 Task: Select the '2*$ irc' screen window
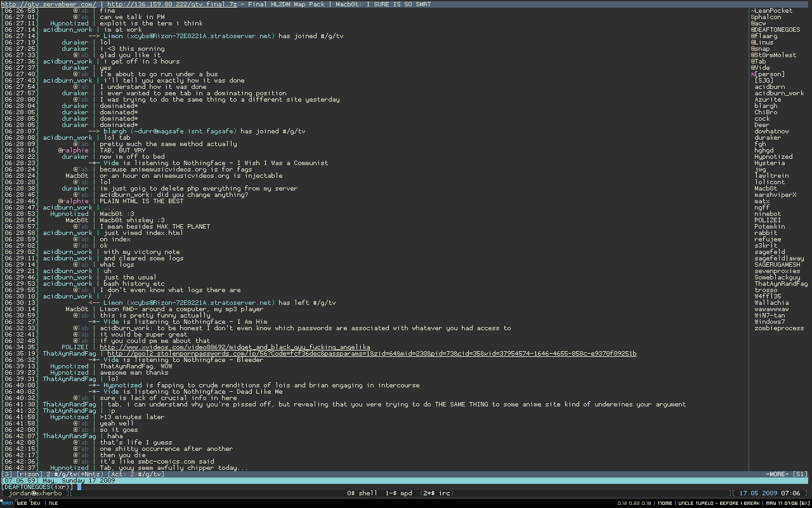click(436, 493)
